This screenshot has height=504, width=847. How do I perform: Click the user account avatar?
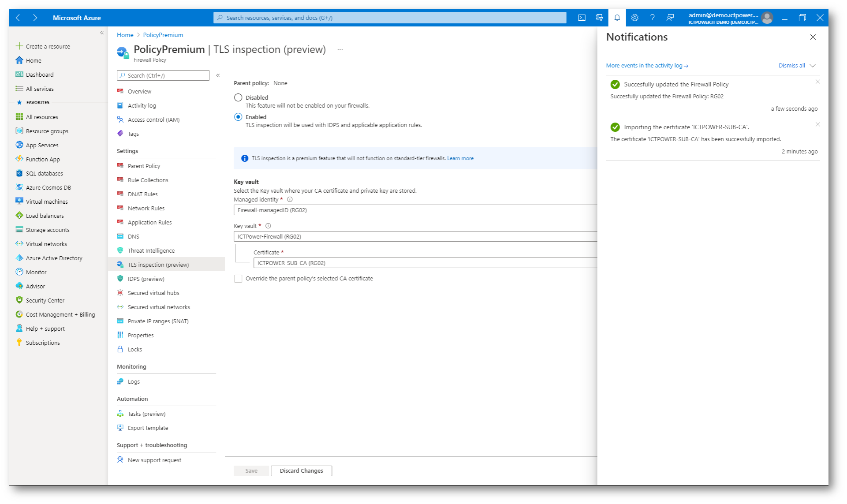[767, 18]
